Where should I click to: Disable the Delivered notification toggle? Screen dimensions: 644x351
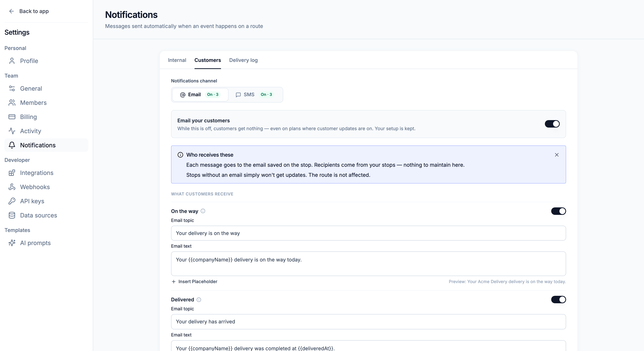(x=558, y=300)
